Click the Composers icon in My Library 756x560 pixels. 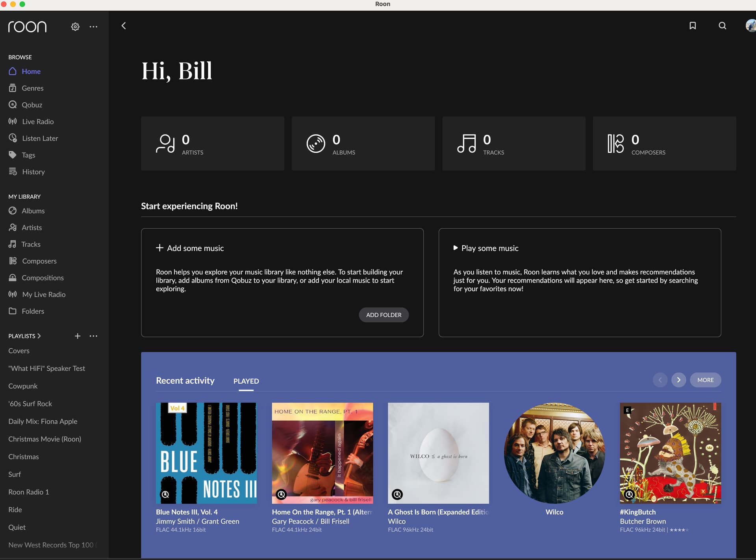[13, 261]
